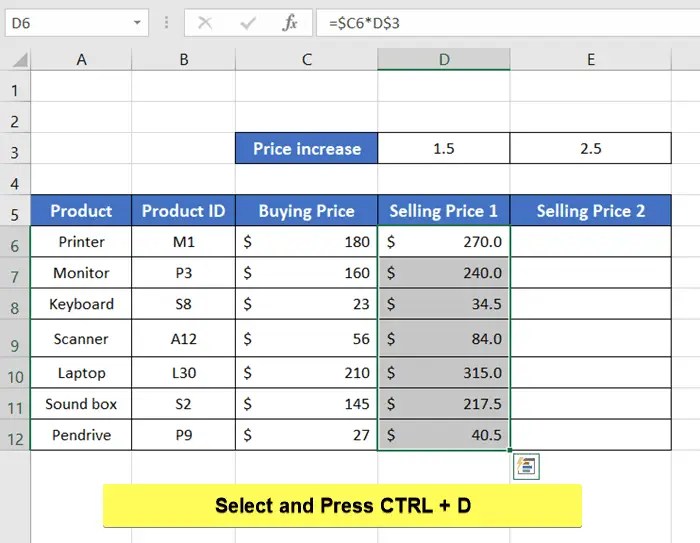Click the product ID S2 cell

[x=183, y=404]
